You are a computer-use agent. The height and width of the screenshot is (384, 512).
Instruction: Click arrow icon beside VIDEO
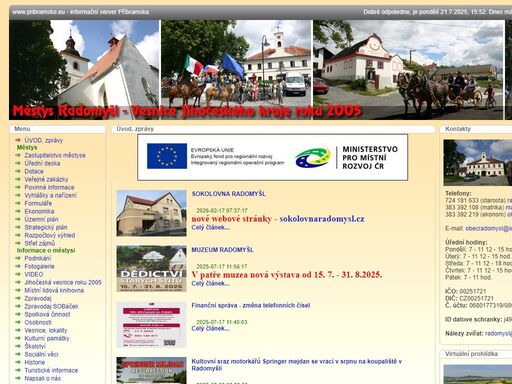click(18, 274)
